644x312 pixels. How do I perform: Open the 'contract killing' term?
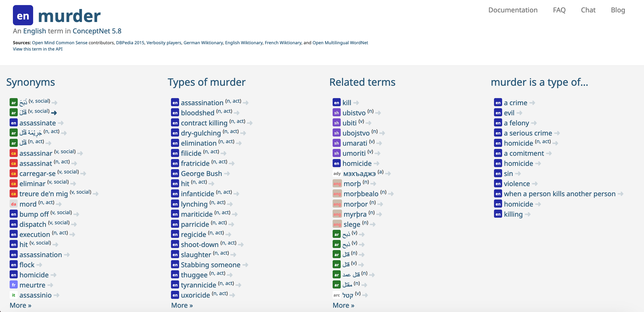coord(204,123)
